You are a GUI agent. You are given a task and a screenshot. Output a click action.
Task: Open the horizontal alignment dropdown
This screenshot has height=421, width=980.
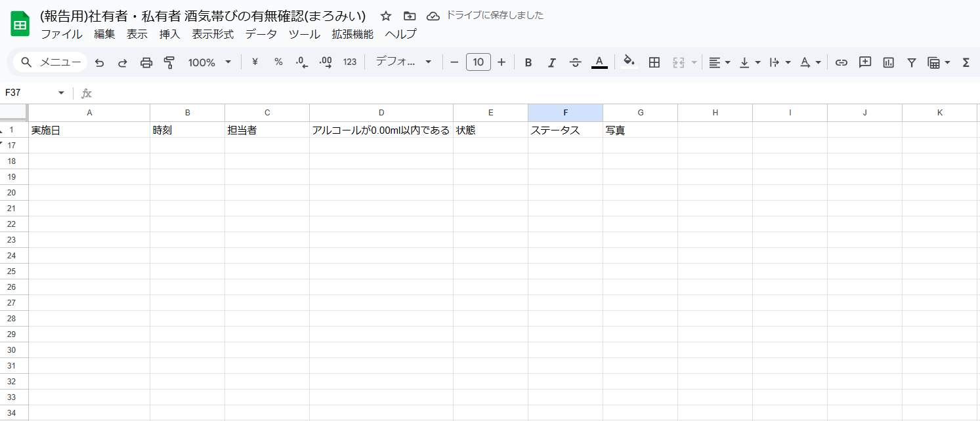(717, 62)
